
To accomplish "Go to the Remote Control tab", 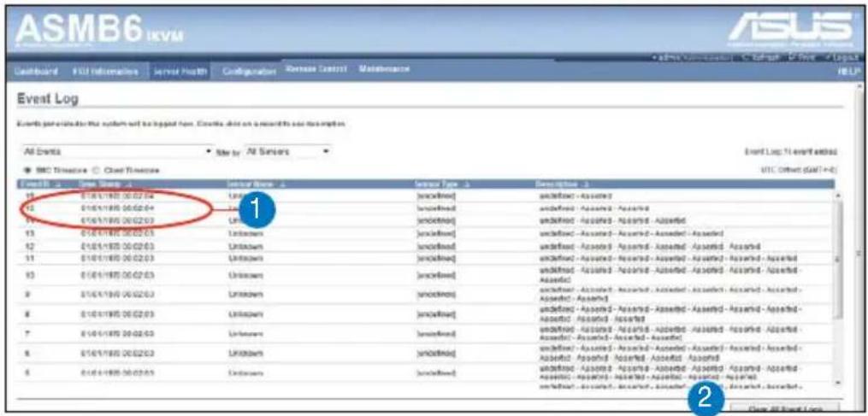I will coord(316,68).
